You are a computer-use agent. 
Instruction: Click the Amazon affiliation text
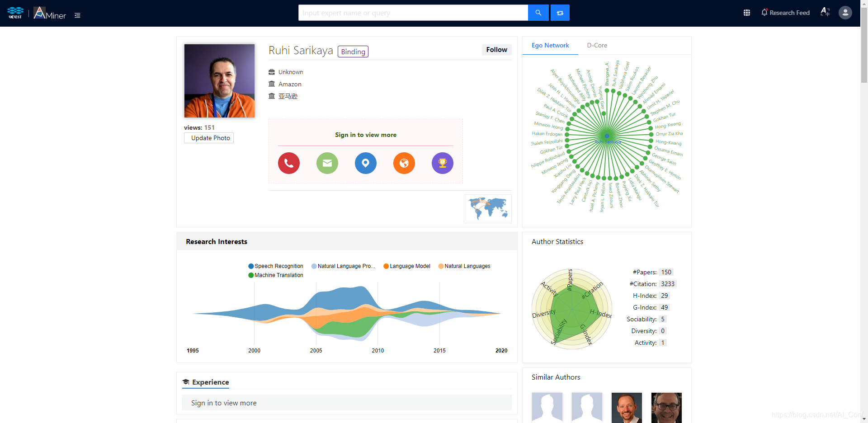[290, 84]
